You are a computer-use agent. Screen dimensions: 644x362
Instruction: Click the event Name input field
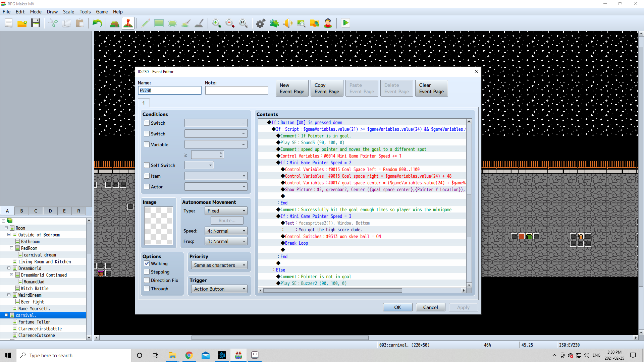tap(170, 90)
